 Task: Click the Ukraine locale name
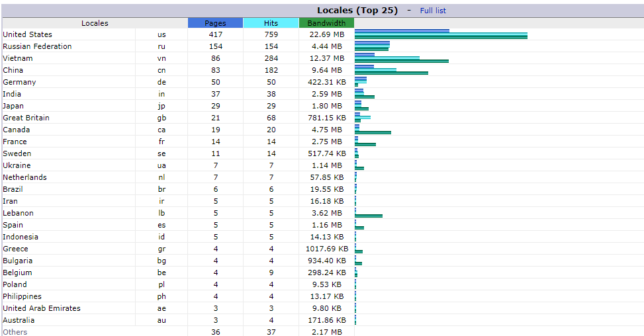tap(17, 165)
